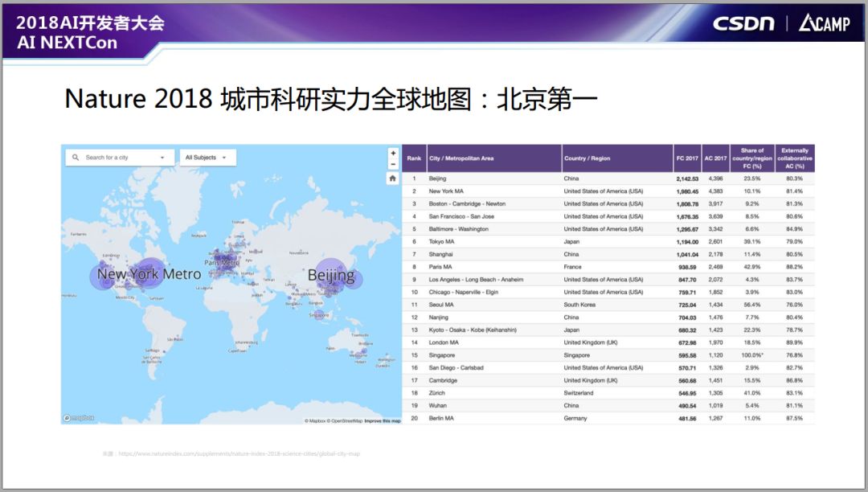Click the Mapbox logo on the map
868x492 pixels.
[x=79, y=418]
